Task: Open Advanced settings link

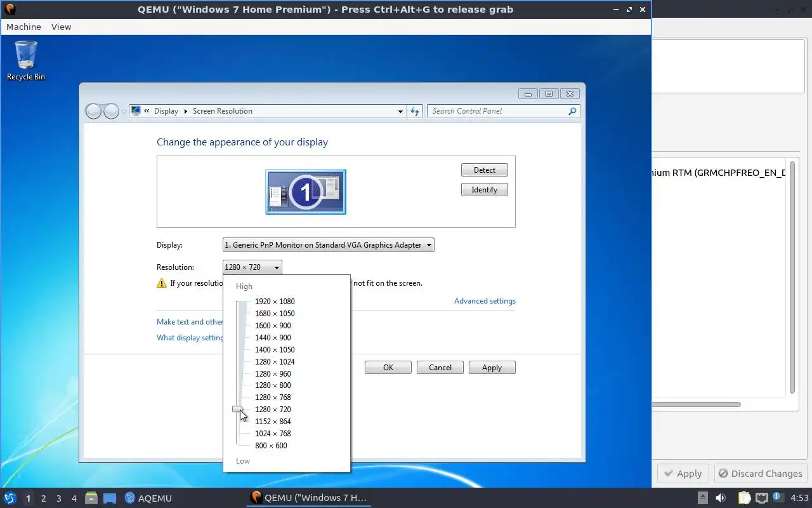Action: tap(485, 301)
